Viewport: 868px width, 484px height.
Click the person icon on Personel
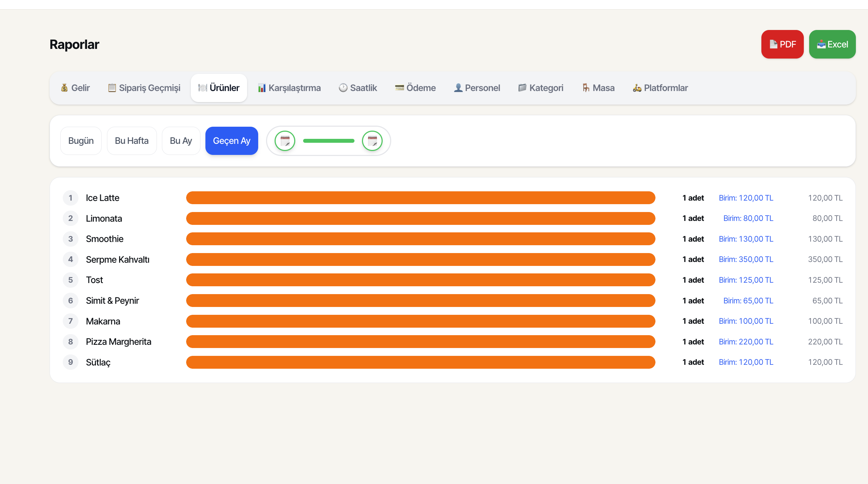[x=458, y=88]
